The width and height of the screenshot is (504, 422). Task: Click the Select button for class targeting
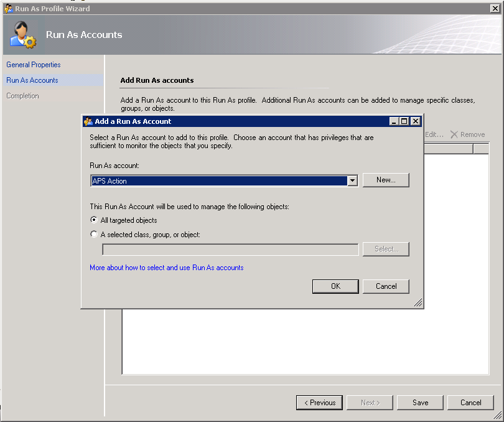point(386,249)
